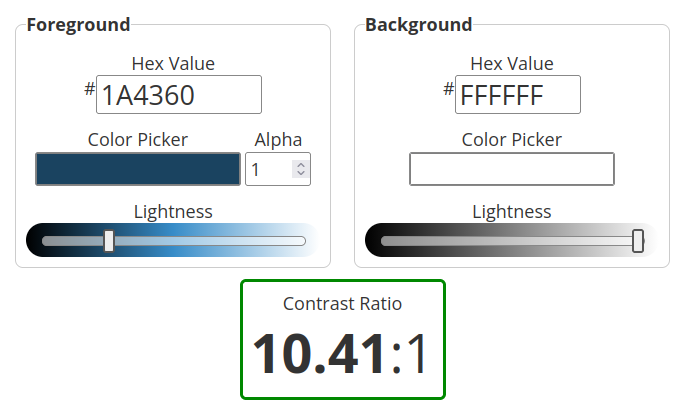The height and width of the screenshot is (411, 696).
Task: Click the Background "Hex Value" label
Action: click(x=512, y=64)
